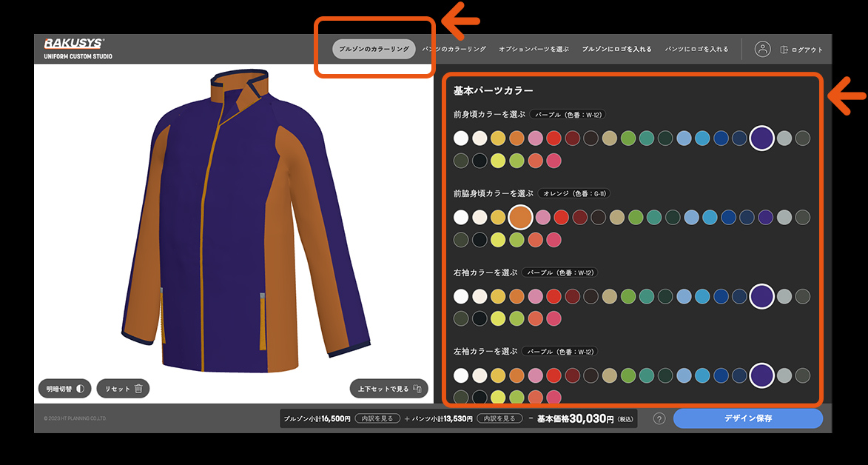This screenshot has width=868, height=465.
Task: Select the active ブルゾンのカラーリング tab
Action: pos(374,49)
